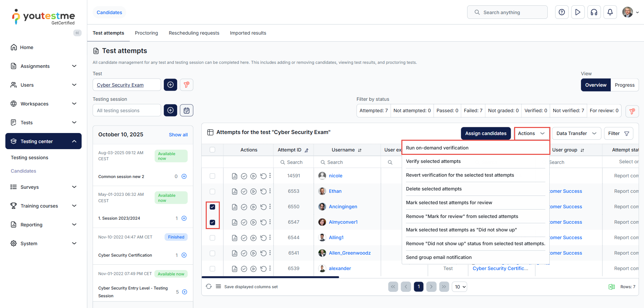The image size is (644, 308).
Task: Click the help question mark icon
Action: (x=561, y=12)
